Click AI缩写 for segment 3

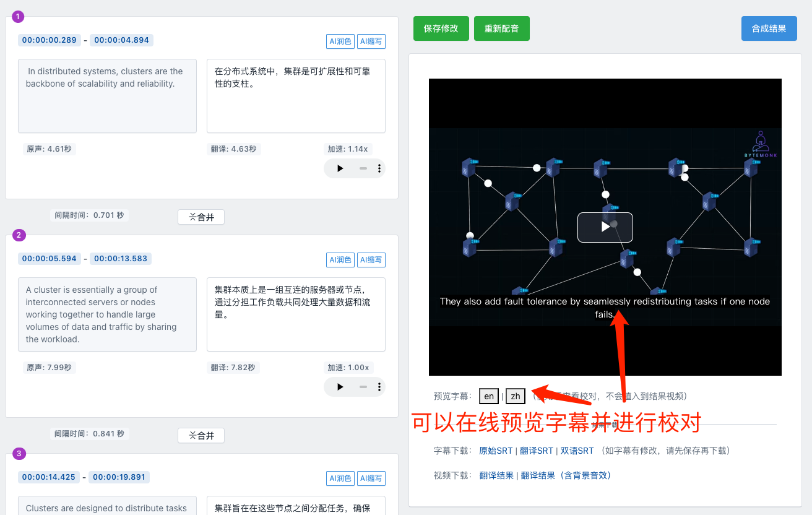click(x=371, y=478)
